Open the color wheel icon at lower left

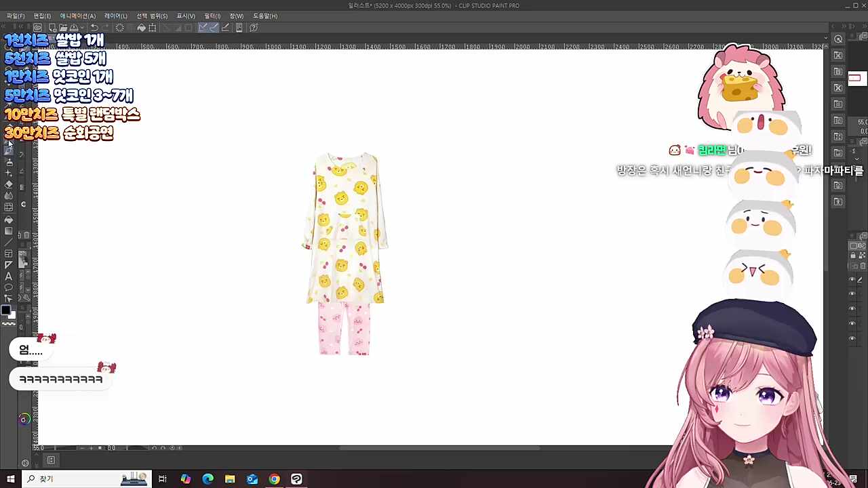click(x=23, y=420)
